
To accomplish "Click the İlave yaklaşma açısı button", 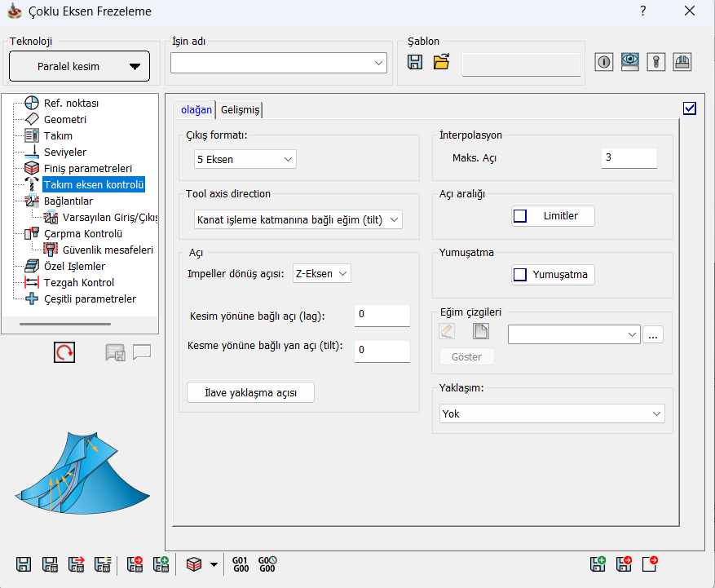I will (x=250, y=392).
